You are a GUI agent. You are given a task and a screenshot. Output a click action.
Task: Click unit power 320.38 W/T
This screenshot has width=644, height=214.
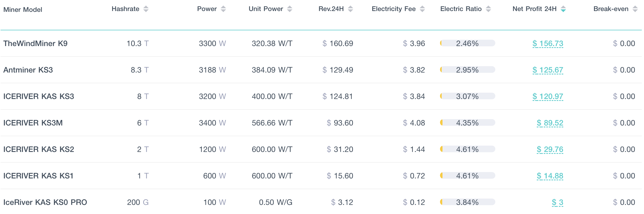coord(272,44)
